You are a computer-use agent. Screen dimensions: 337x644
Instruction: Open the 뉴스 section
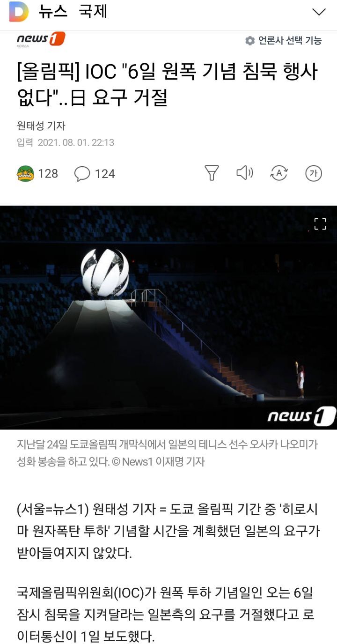[53, 12]
